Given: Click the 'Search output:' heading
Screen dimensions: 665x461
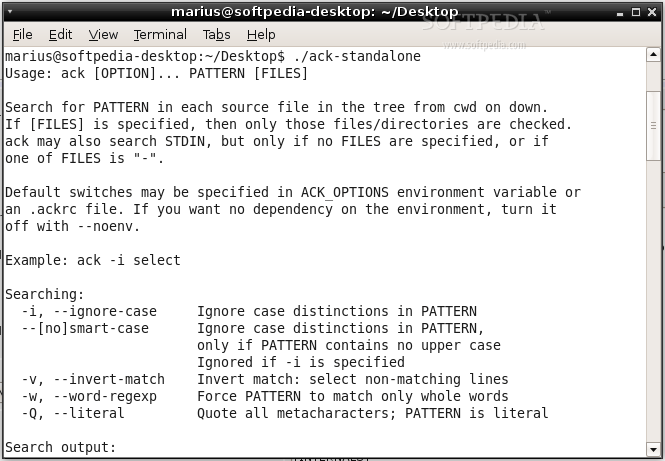Looking at the screenshot, I should [x=61, y=447].
